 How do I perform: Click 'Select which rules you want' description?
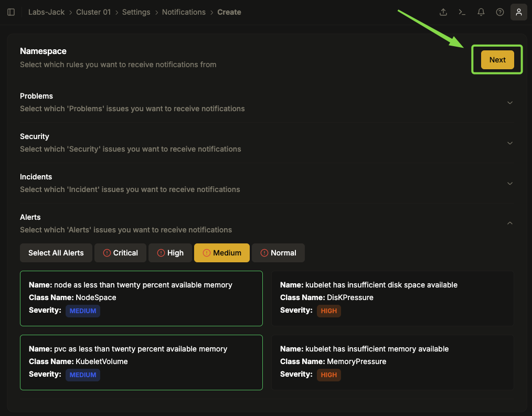pos(118,65)
